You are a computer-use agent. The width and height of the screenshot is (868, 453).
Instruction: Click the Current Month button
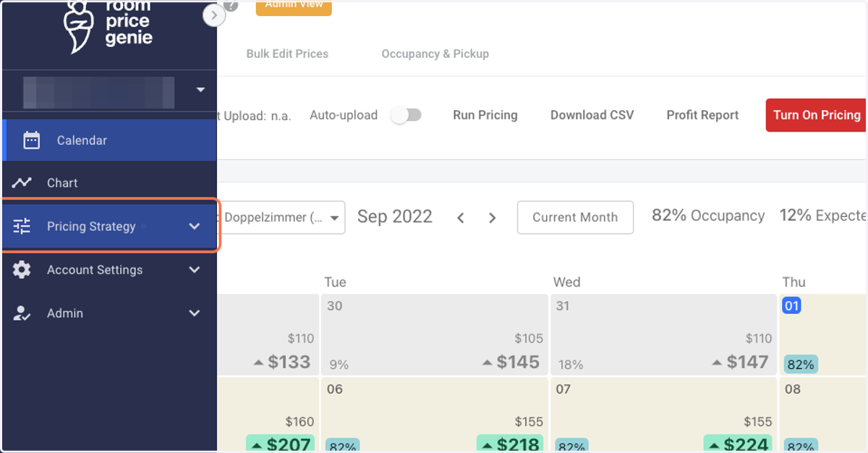(x=575, y=217)
